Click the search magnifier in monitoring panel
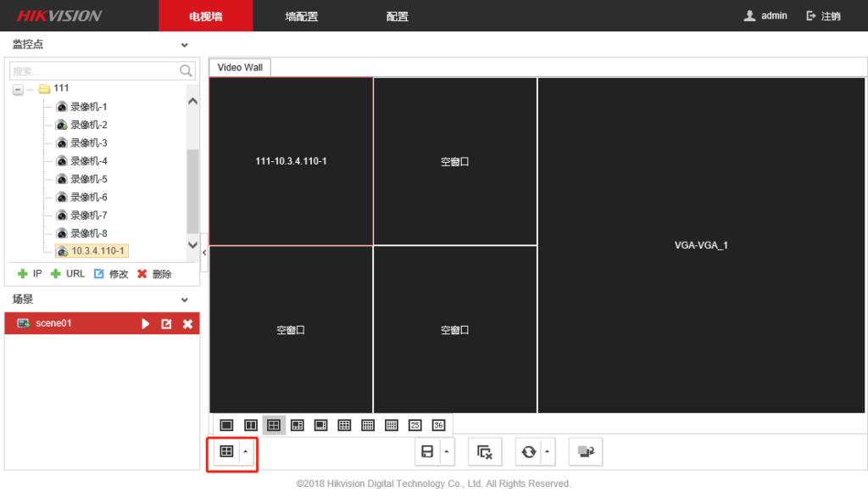The image size is (868, 498). click(186, 70)
